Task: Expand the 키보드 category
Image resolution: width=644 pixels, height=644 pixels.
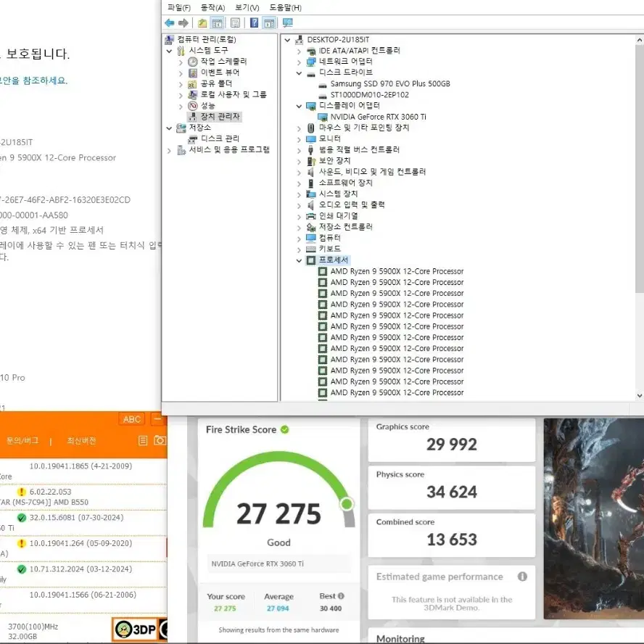Action: pyautogui.click(x=299, y=249)
